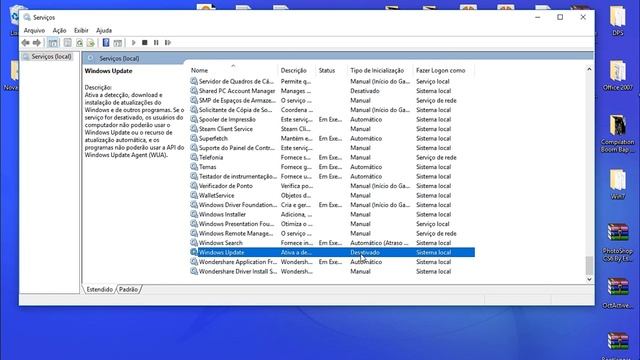
Task: Toggle the show/hide console tree toolbar icon
Action: tap(53, 42)
